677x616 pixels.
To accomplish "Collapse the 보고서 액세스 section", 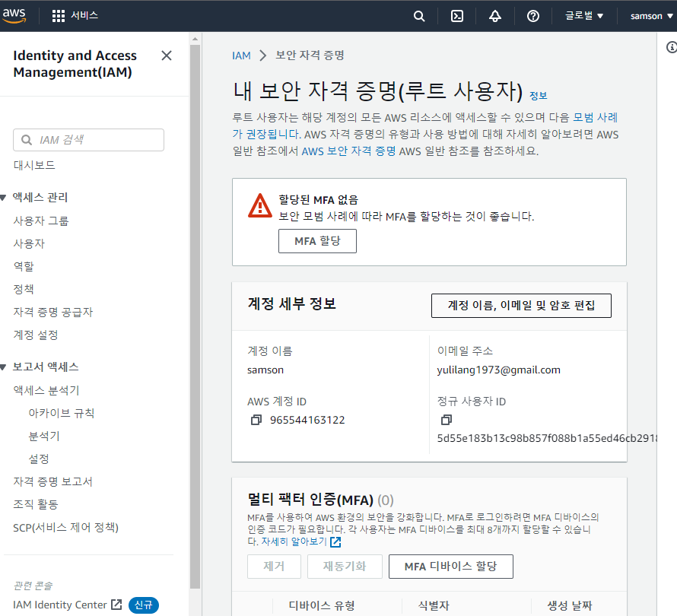I will 4,367.
